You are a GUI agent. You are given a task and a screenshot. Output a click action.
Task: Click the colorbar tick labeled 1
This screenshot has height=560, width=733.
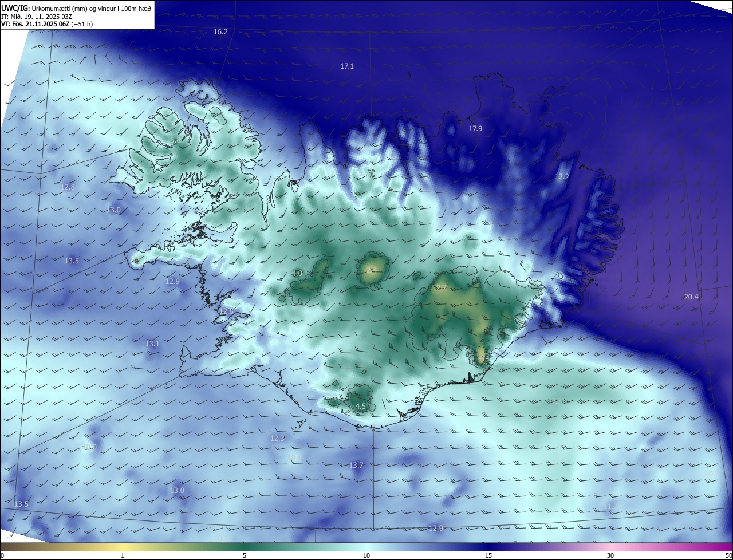(123, 556)
